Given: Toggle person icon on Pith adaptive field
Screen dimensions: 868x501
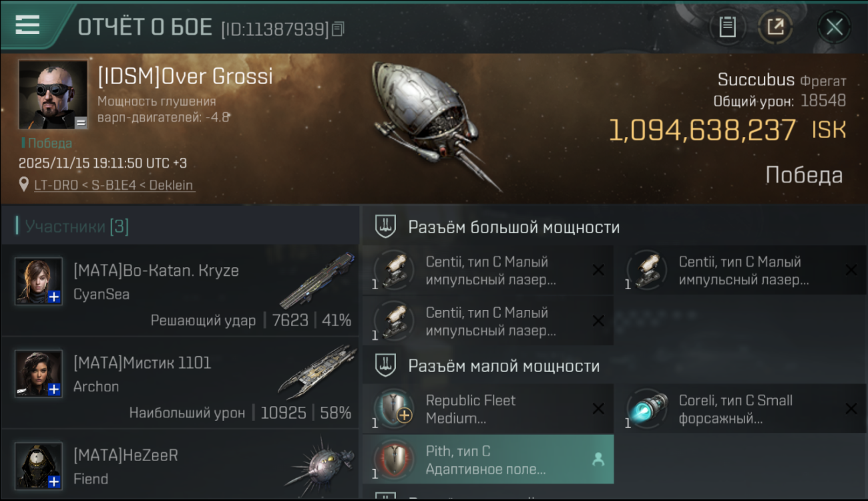Looking at the screenshot, I should click(x=598, y=460).
